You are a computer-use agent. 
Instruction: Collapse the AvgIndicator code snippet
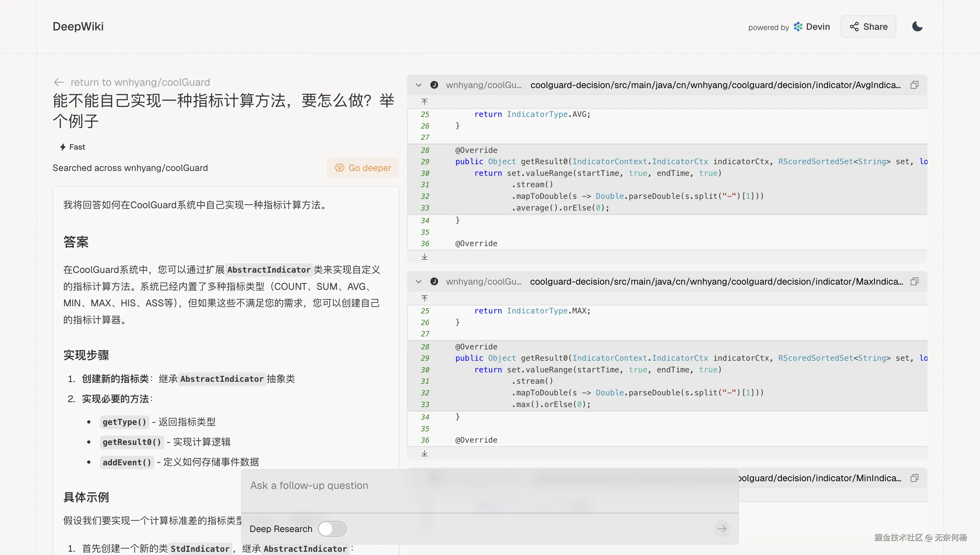point(418,85)
